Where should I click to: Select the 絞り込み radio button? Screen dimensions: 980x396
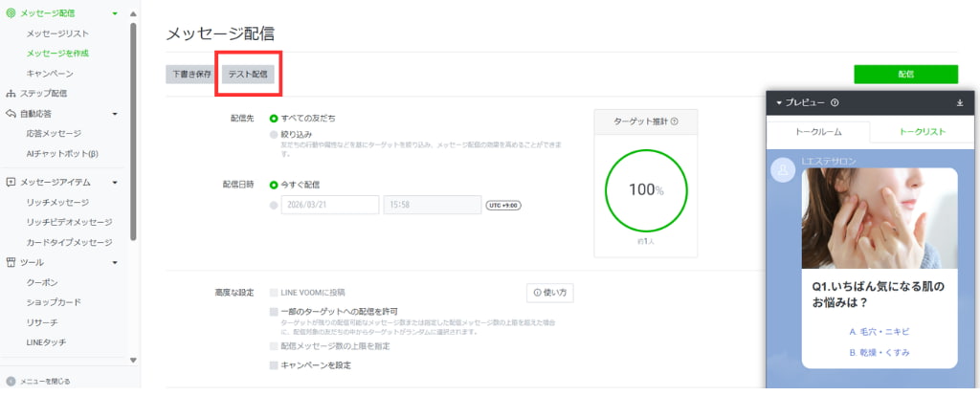tap(274, 134)
